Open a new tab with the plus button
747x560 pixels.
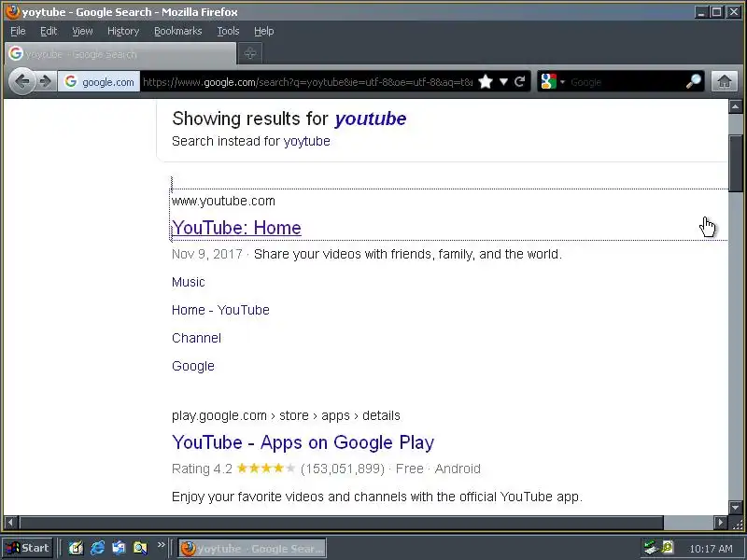click(x=250, y=53)
